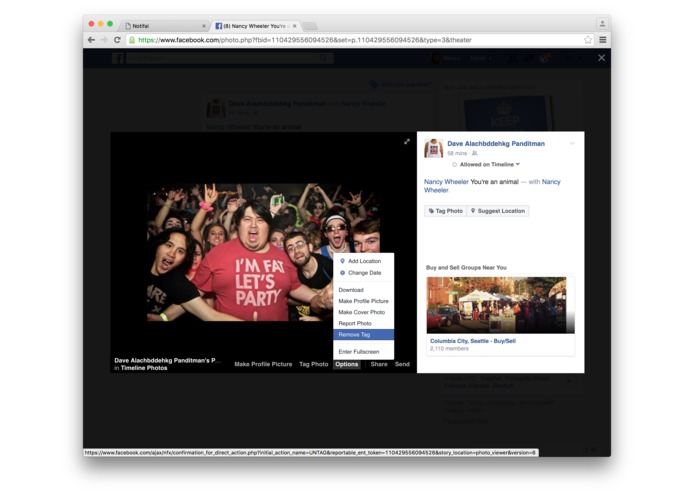Open Columbia City, Seattle - Buy/Sell group link
Screen dimensions: 695x494
[x=473, y=341]
